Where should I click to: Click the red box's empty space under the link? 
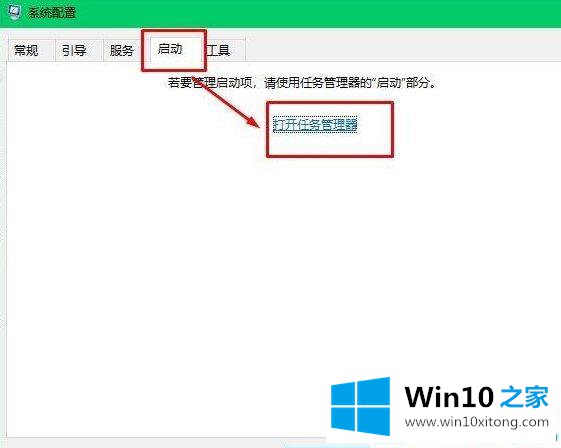point(329,144)
